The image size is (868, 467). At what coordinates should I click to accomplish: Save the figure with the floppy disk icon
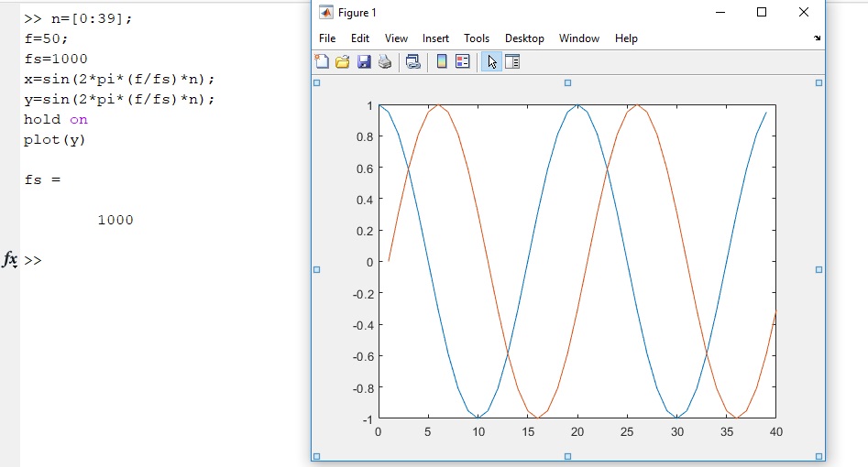tap(364, 61)
